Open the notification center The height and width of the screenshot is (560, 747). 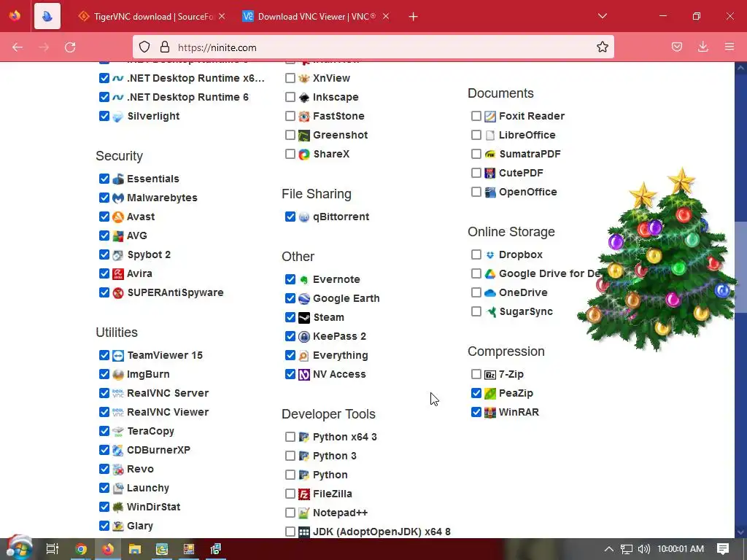(723, 549)
